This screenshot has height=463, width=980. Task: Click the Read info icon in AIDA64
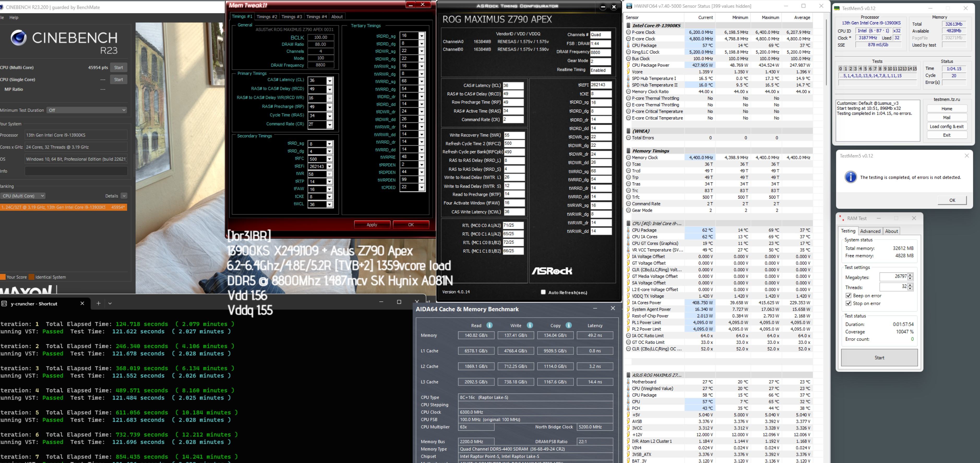point(490,325)
